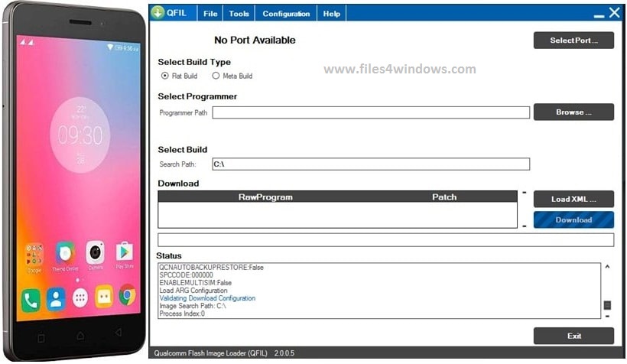Click the 'Load ARG Configuration' log line
The height and width of the screenshot is (364, 627).
pyautogui.click(x=193, y=291)
